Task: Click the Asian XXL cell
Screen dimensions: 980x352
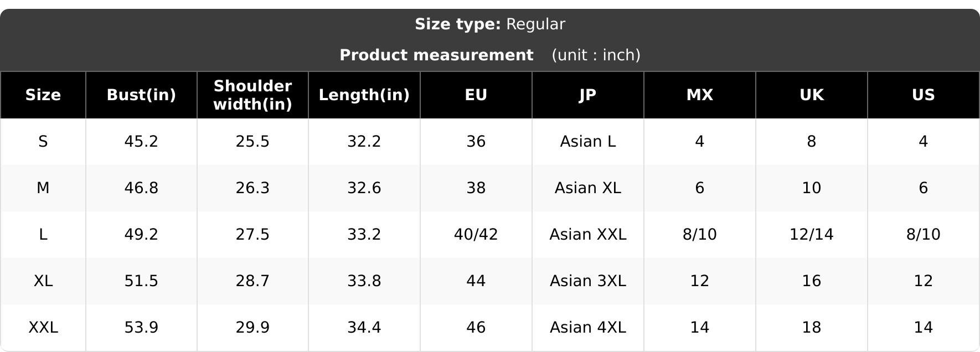Action: (588, 235)
